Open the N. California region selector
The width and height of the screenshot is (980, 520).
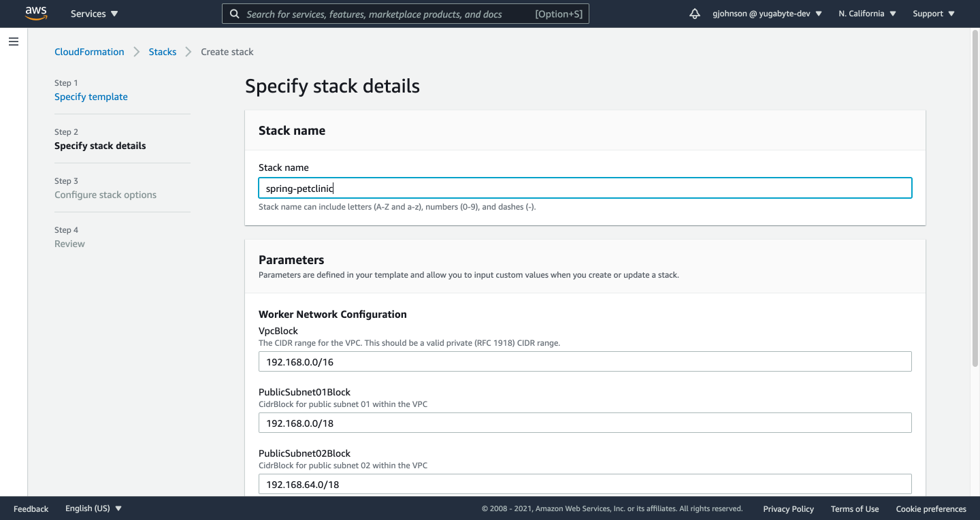[x=866, y=13]
